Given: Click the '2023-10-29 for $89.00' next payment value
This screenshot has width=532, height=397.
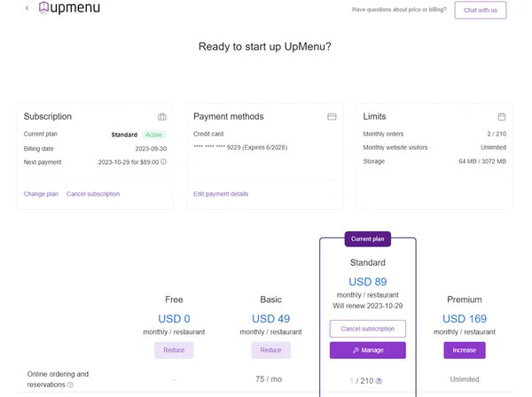Looking at the screenshot, I should 129,162.
